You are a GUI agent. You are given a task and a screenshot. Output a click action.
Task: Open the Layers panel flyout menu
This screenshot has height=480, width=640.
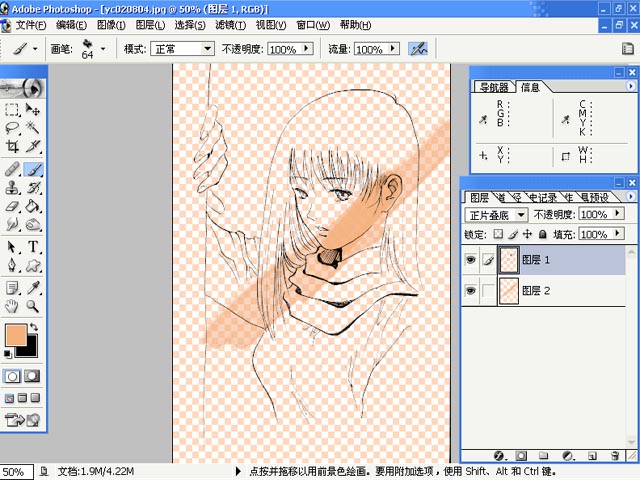631,197
